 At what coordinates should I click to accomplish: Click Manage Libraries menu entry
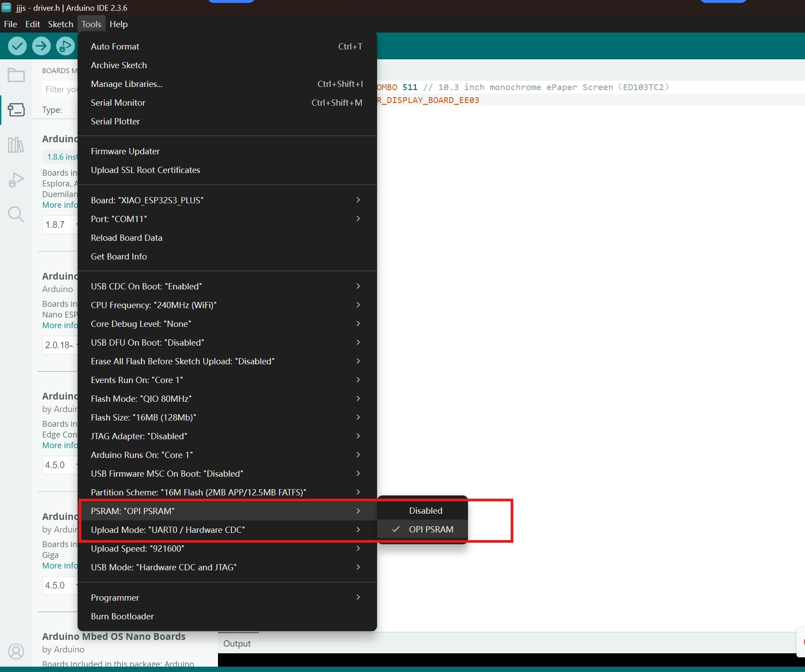point(127,84)
